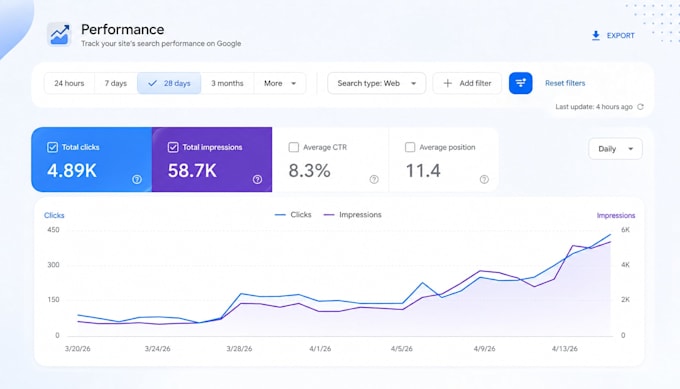Click the 4/13/26 date axis label

(565, 349)
